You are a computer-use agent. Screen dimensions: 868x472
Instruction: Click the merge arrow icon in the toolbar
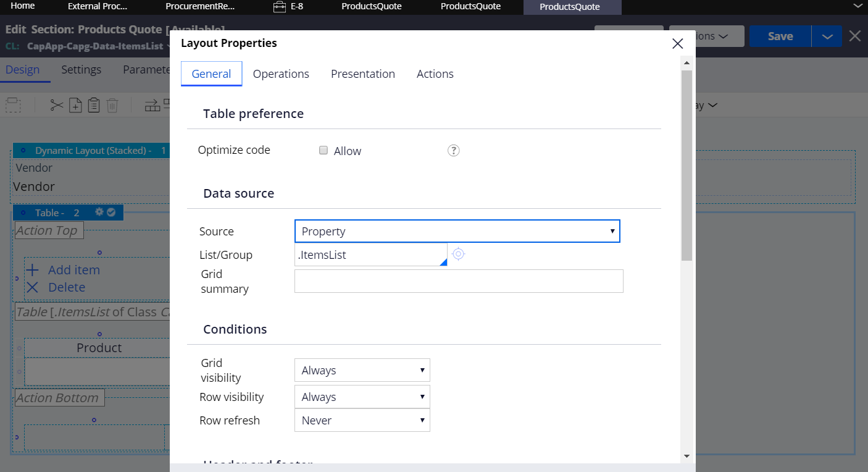[x=152, y=104]
